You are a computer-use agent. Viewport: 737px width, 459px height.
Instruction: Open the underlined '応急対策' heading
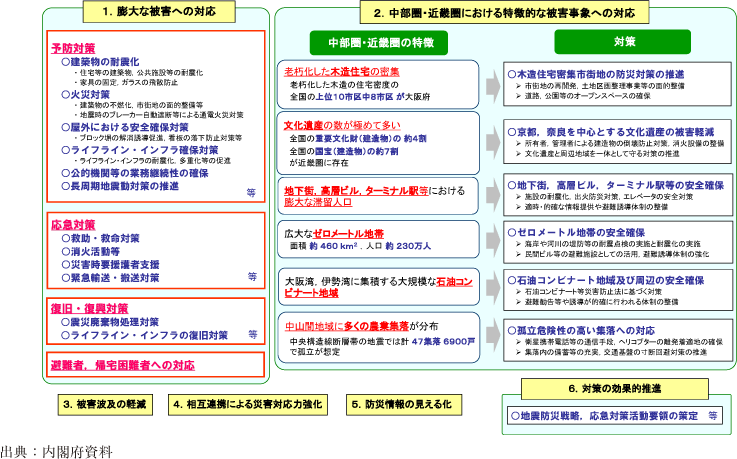73,225
